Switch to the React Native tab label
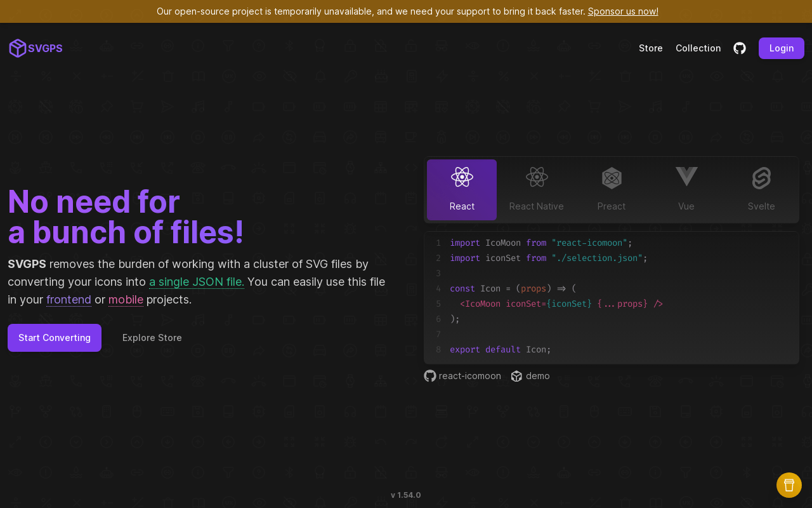 (537, 206)
